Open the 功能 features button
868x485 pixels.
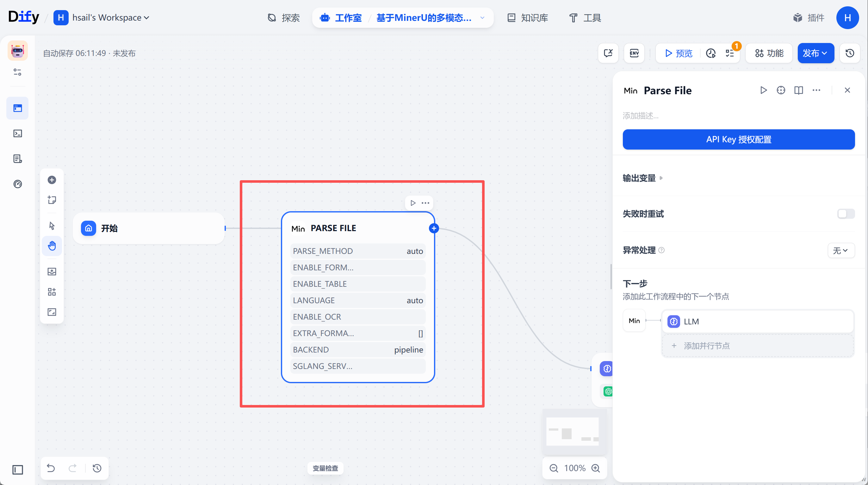(x=769, y=53)
